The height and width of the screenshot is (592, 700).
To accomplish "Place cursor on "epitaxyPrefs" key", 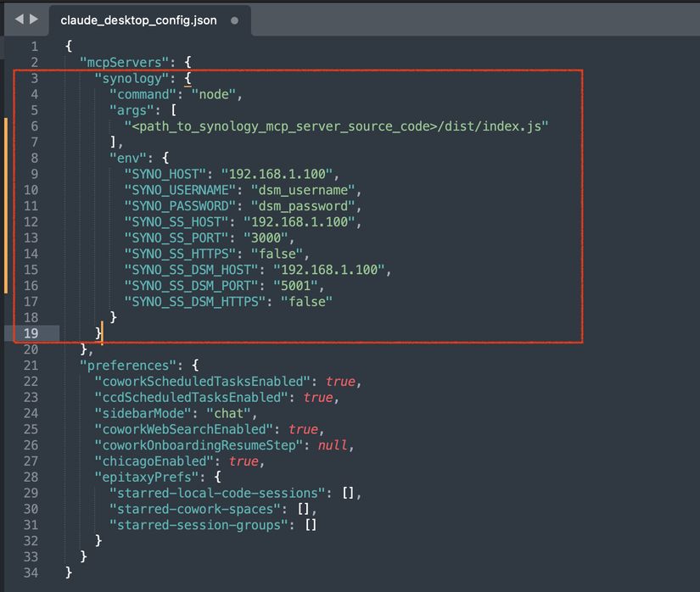I will 147,477.
